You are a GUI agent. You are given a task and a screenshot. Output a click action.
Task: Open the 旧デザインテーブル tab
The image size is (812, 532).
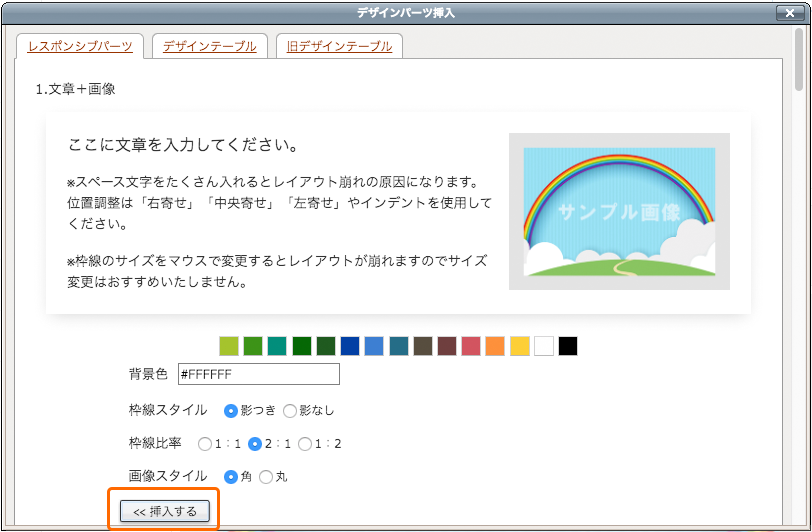[339, 47]
